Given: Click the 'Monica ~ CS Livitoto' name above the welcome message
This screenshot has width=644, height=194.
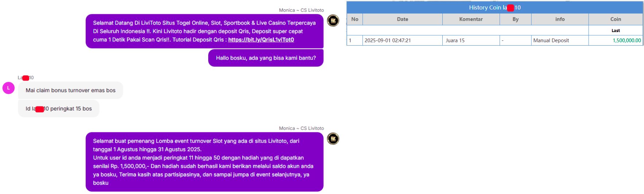Looking at the screenshot, I should (301, 10).
